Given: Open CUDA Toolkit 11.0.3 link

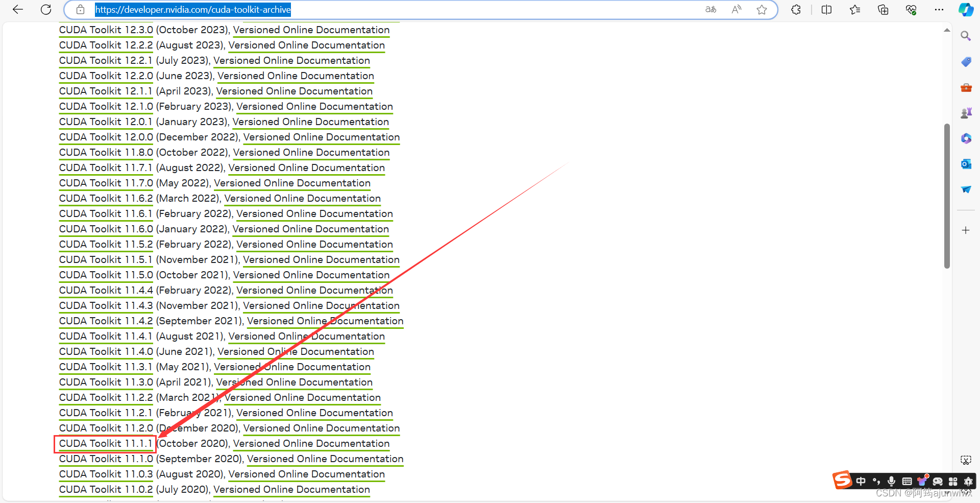Looking at the screenshot, I should (106, 474).
